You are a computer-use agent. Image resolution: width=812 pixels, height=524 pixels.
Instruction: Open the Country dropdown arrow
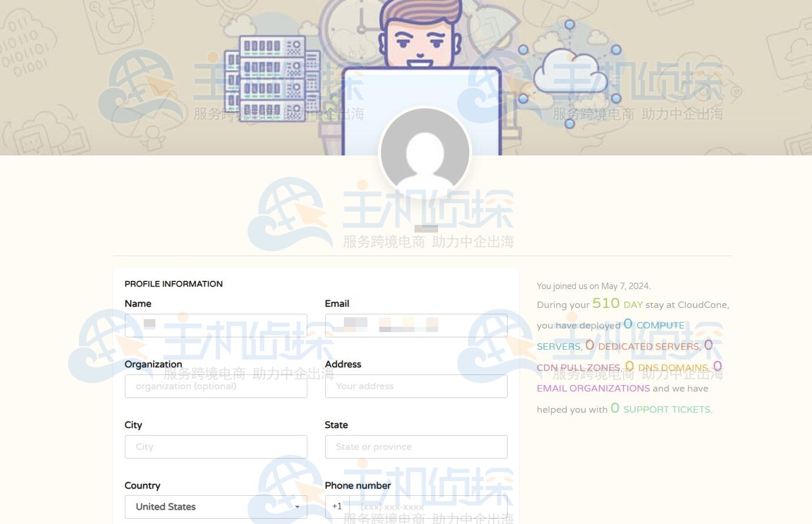point(297,507)
